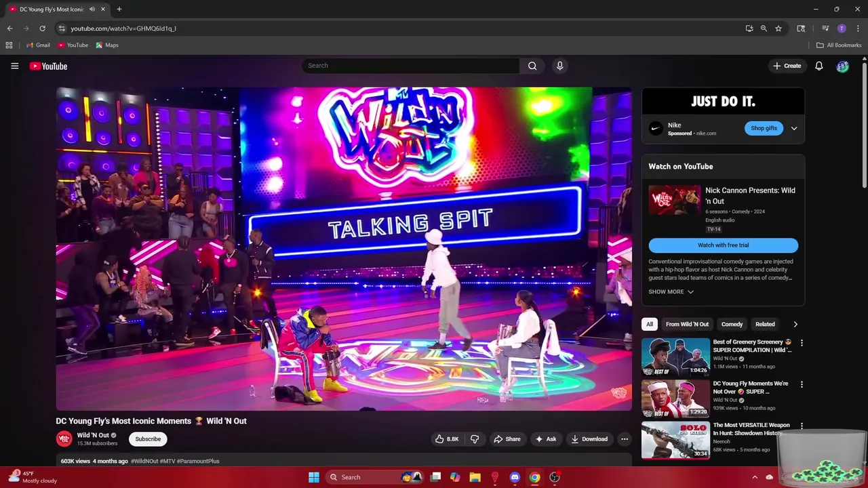This screenshot has width=868, height=488.
Task: Open Windows Start menu
Action: (313, 477)
